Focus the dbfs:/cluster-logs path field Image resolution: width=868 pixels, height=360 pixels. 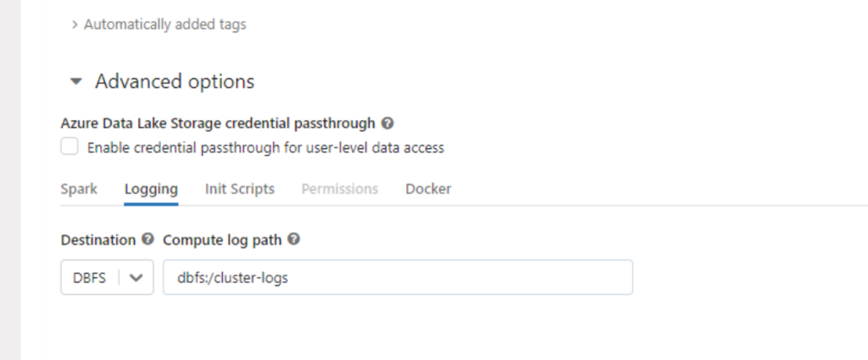(398, 277)
